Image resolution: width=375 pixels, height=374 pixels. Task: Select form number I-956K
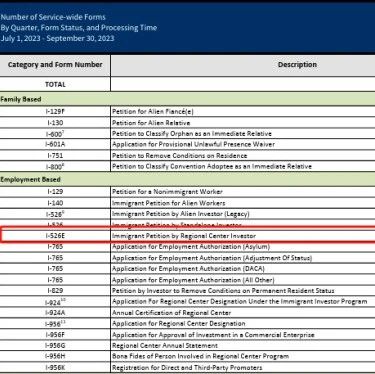[55, 367]
